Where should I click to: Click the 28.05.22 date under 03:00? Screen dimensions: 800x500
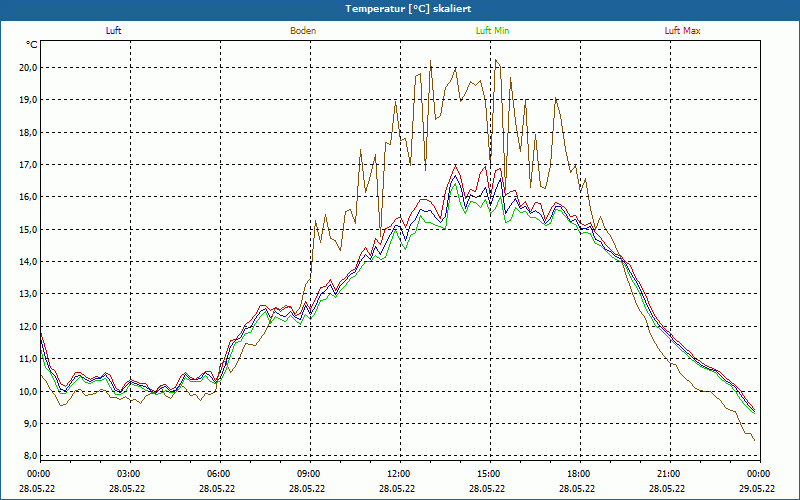(x=127, y=488)
